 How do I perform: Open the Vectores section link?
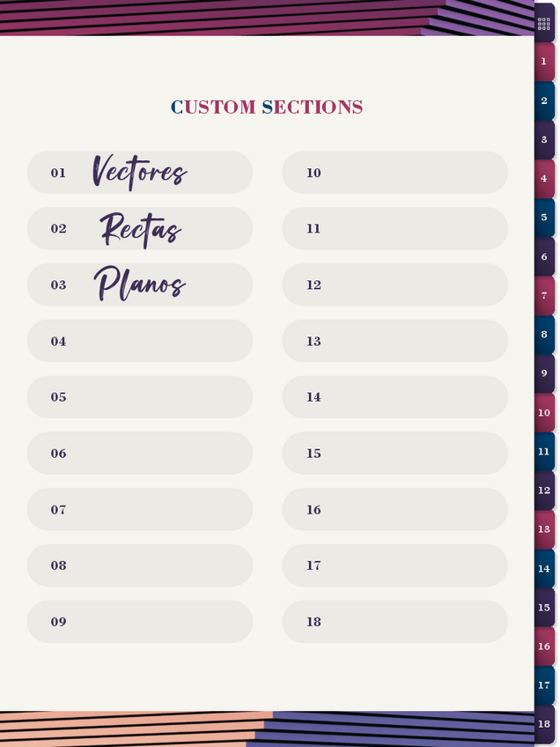point(139,173)
